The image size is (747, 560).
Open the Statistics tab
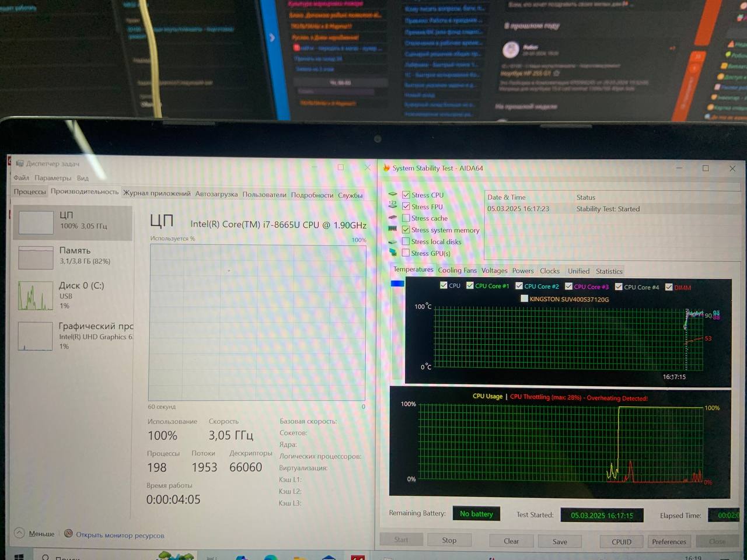tap(609, 271)
